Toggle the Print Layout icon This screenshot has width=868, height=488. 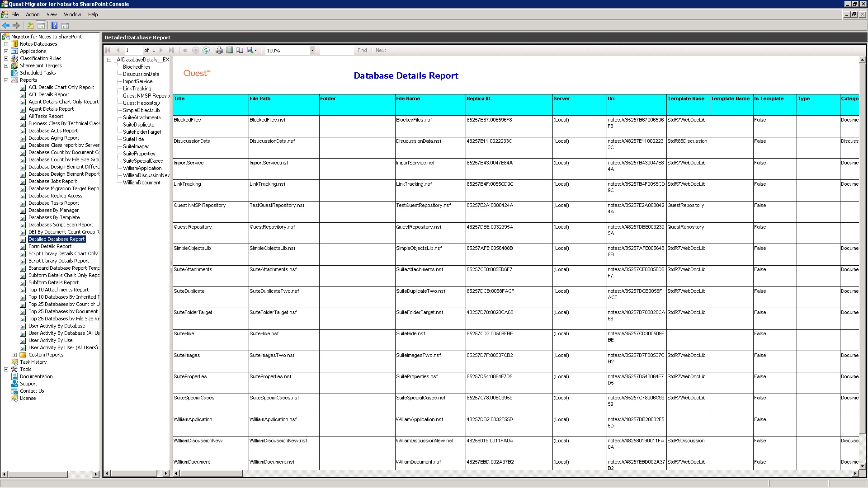tap(230, 50)
